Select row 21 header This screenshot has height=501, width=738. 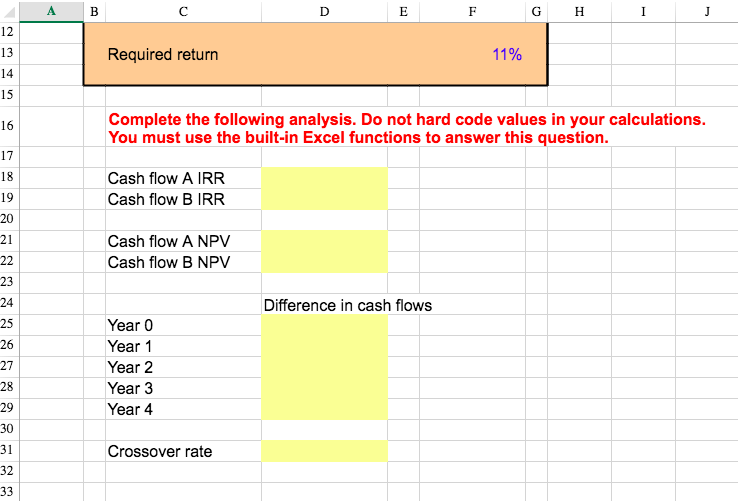point(9,240)
